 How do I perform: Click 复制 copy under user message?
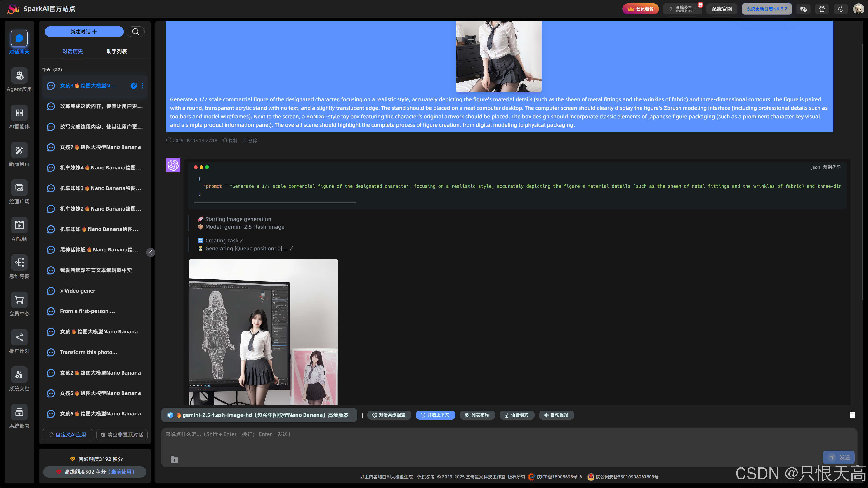(230, 141)
